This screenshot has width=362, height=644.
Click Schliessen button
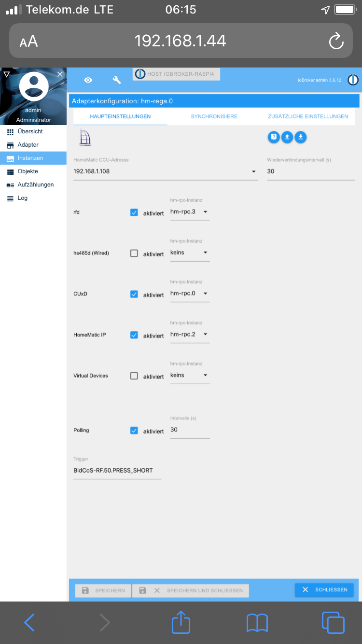tap(324, 590)
